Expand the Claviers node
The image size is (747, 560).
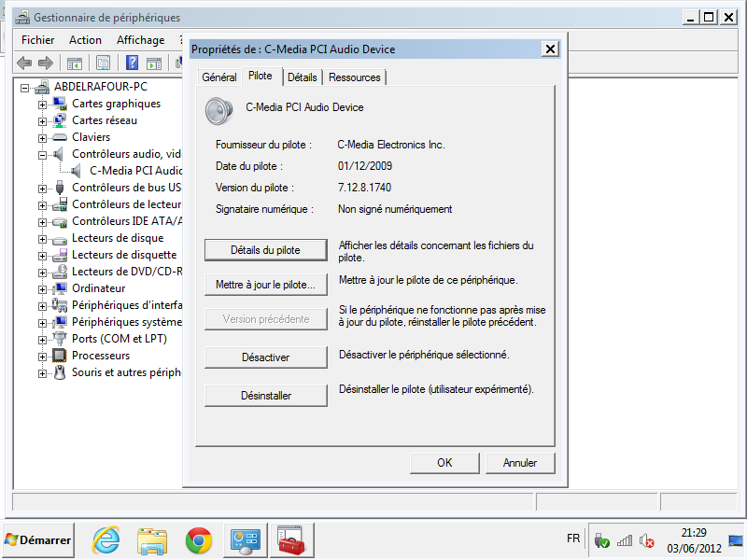tap(42, 138)
